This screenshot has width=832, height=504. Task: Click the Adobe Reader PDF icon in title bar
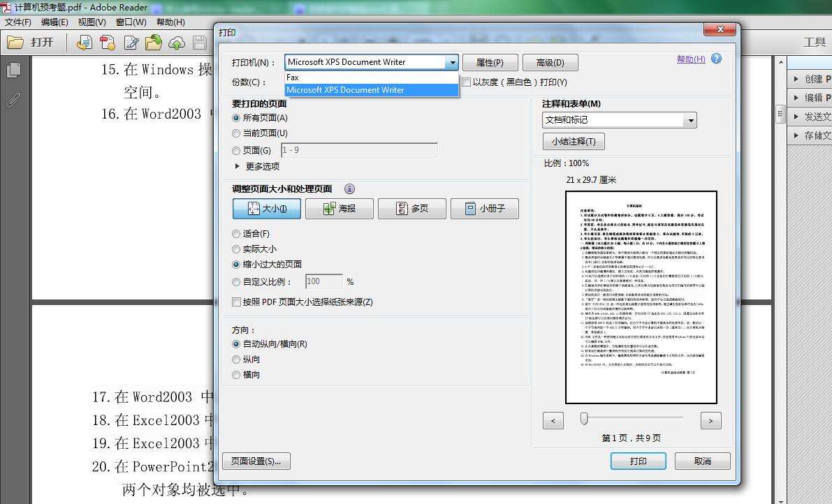point(6,8)
